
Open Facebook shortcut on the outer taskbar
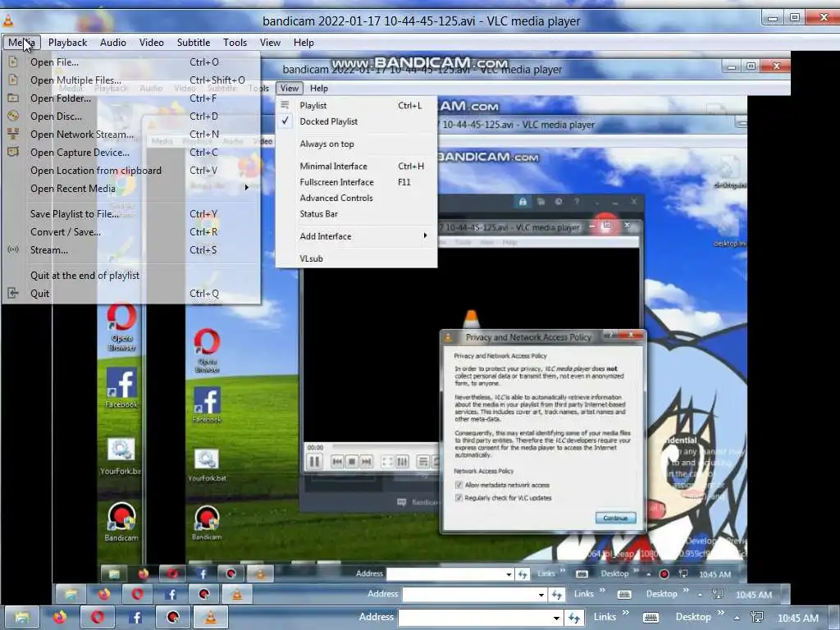(135, 617)
